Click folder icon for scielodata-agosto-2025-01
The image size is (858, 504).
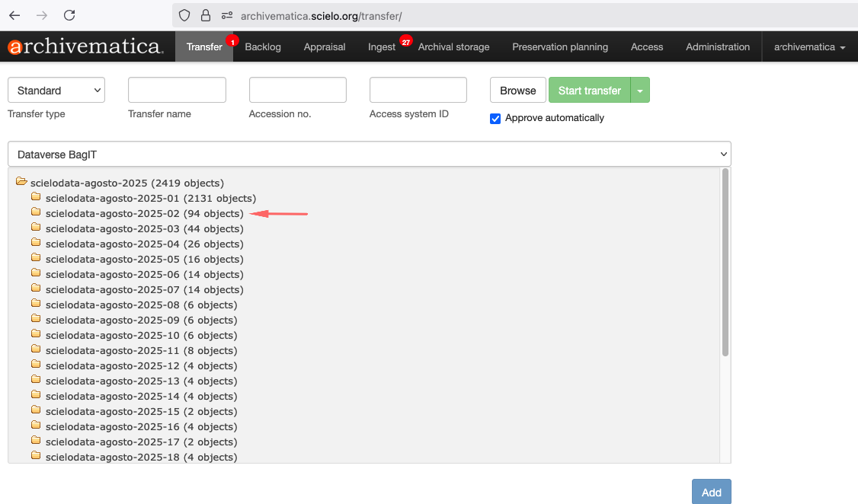tap(36, 198)
